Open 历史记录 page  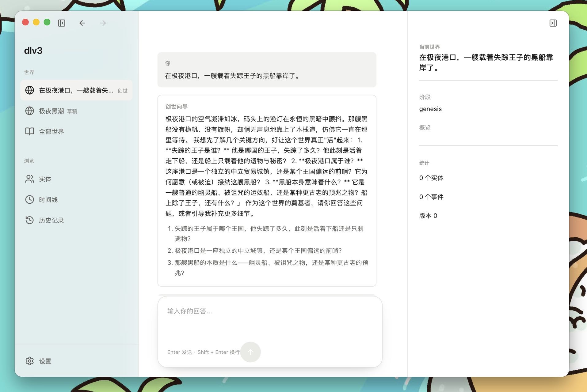[76, 220]
